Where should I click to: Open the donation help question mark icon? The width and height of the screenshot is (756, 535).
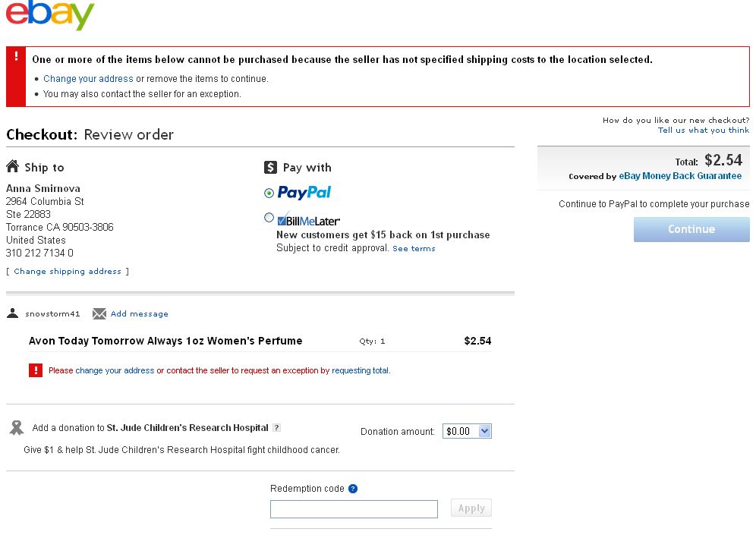point(276,427)
